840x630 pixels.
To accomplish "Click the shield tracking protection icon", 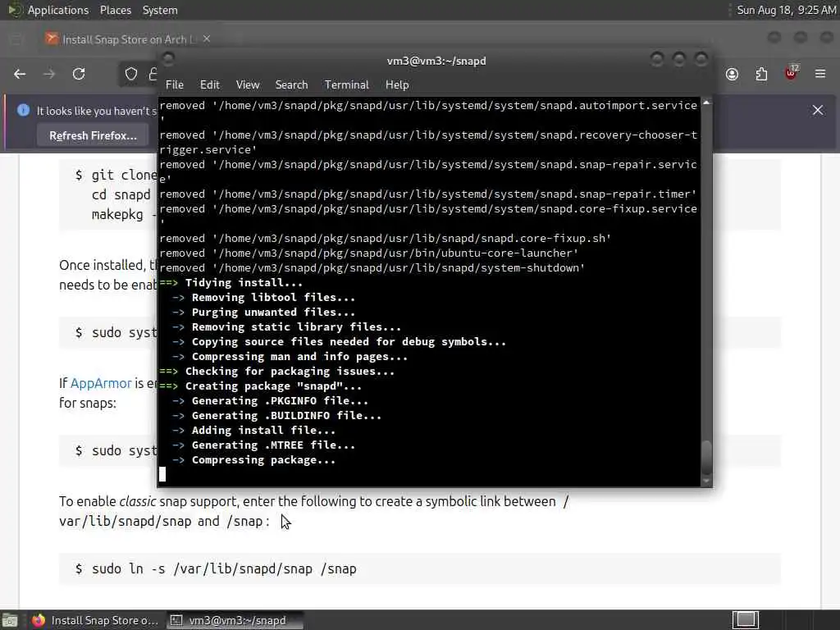I will pos(131,74).
